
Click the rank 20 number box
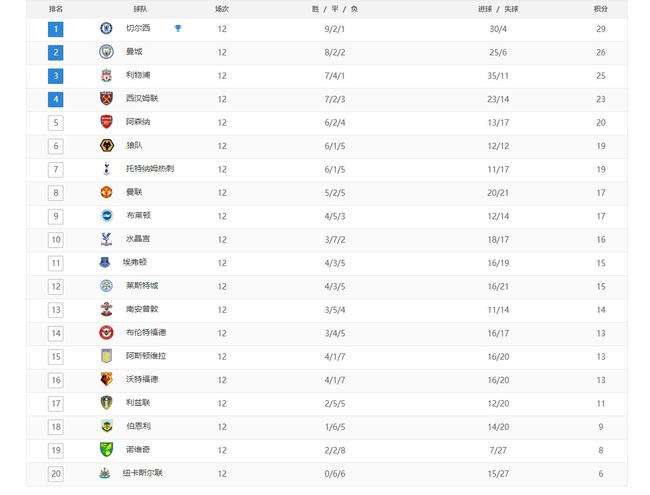pos(56,473)
